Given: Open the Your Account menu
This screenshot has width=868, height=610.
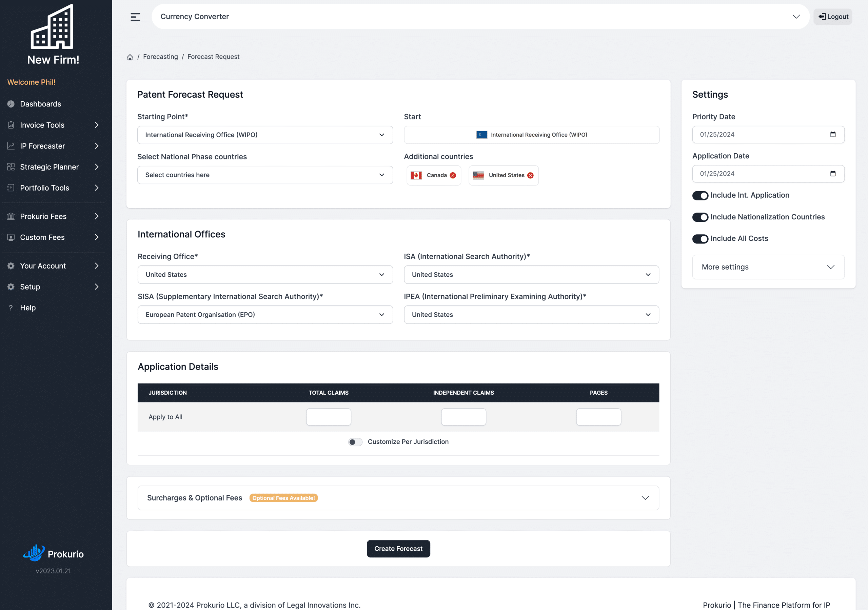Looking at the screenshot, I should click(x=53, y=266).
